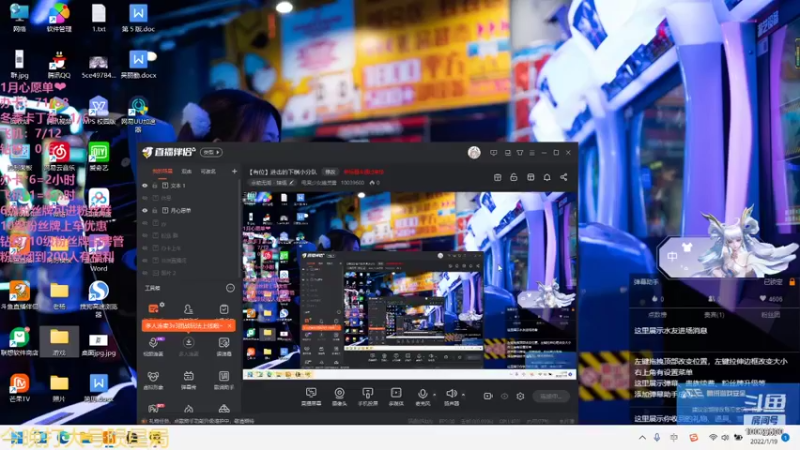Open the notification bell in 直播伴侣

[547, 177]
